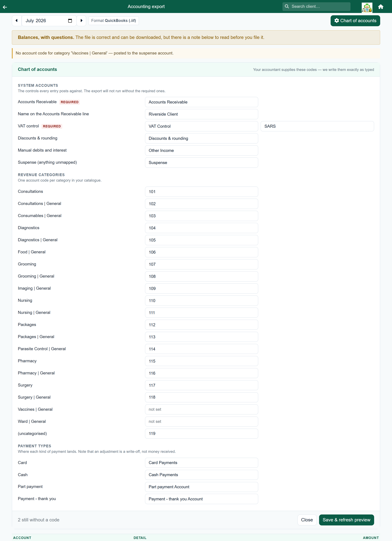Select the Consultations 101 code field

[201, 192]
